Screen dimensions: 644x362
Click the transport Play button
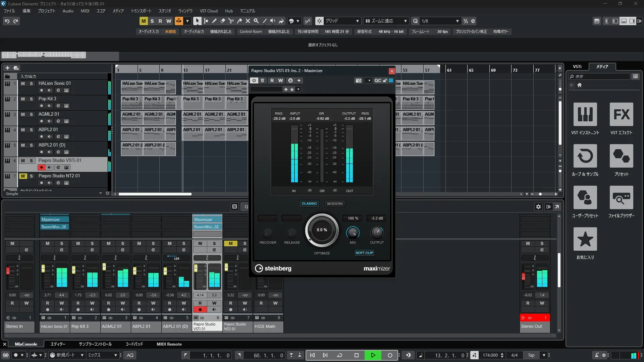[x=373, y=355]
